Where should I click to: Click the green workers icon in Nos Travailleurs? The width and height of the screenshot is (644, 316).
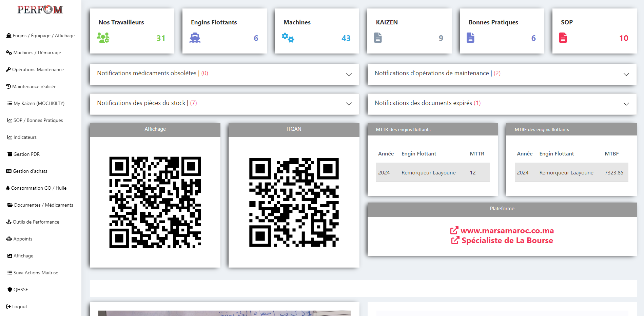click(103, 38)
